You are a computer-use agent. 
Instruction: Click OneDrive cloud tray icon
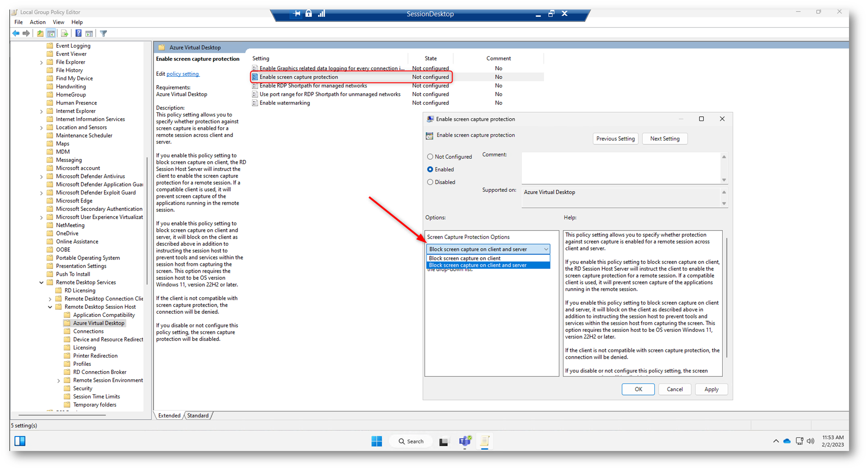(787, 441)
